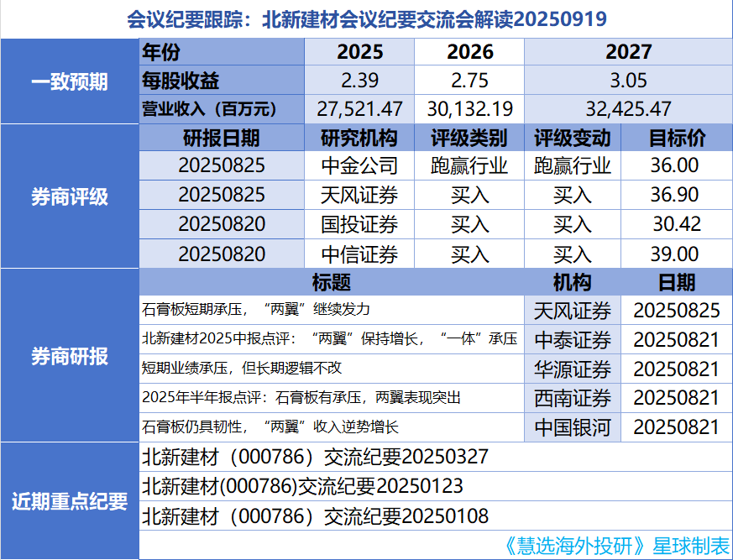Open report 短期业绩承压，但长期逻辑不改
This screenshot has height=560, width=733.
coord(332,369)
